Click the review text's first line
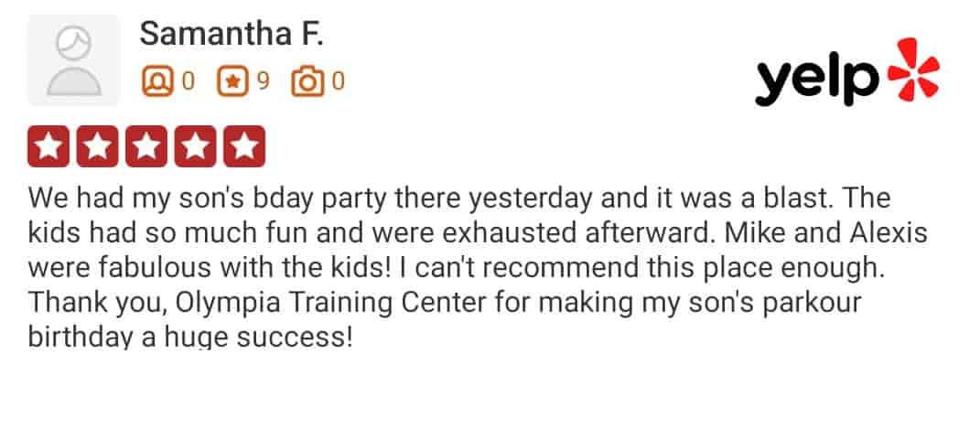 tap(459, 198)
